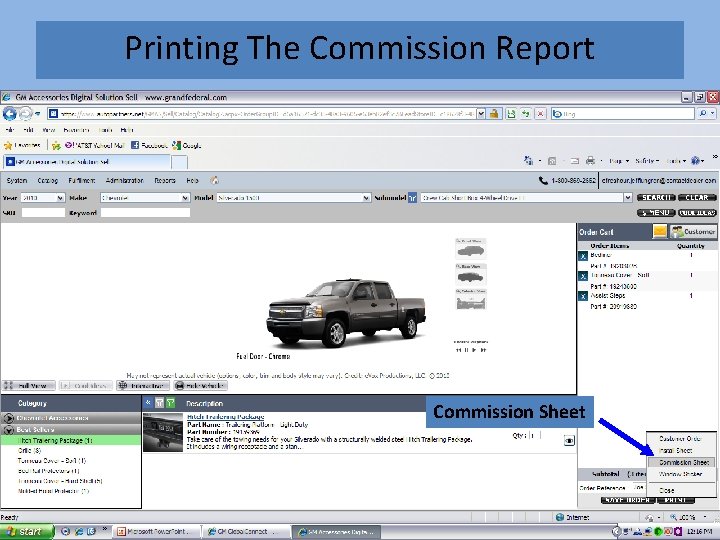720x540 pixels.
Task: Click the red Stop loading button
Action: coord(540,113)
